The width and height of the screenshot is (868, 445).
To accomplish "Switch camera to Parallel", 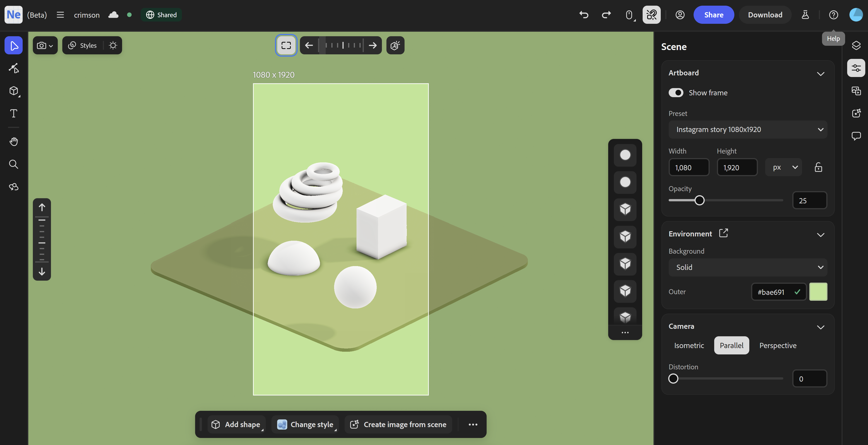I will tap(732, 346).
